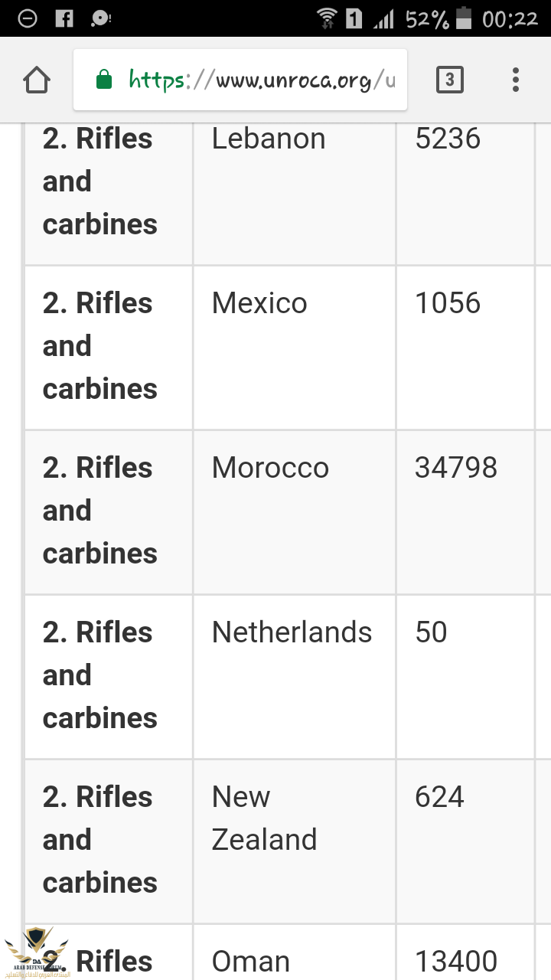This screenshot has height=980, width=551.
Task: Tap the Netherlands country cell
Action: coord(292,633)
